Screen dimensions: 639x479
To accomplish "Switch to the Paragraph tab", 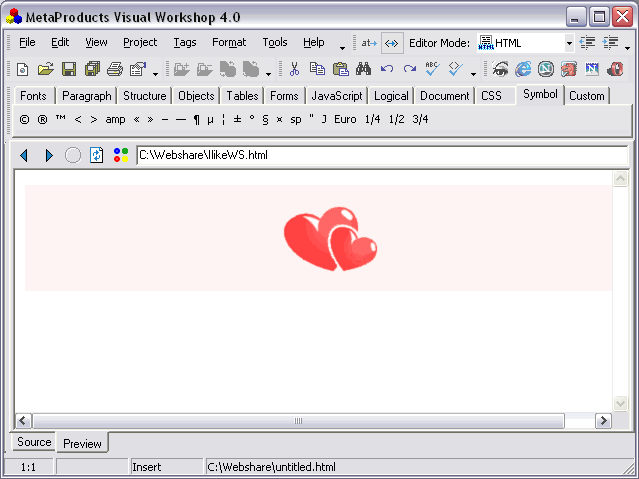I will (86, 96).
